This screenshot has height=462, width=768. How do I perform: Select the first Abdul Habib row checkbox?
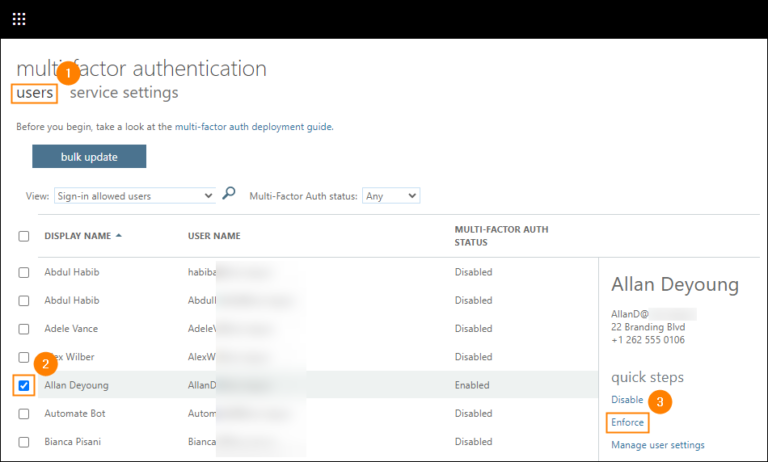(x=24, y=272)
